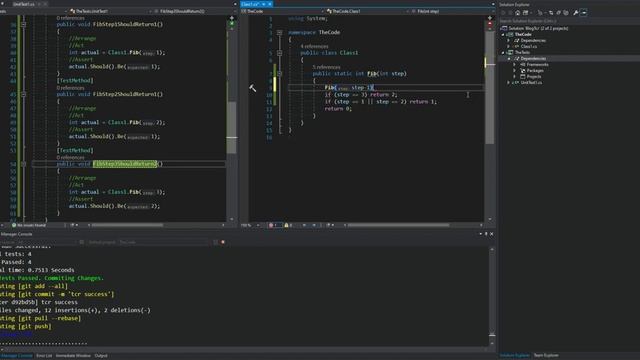Collapse the Dependencies node under TheTests

[509, 58]
